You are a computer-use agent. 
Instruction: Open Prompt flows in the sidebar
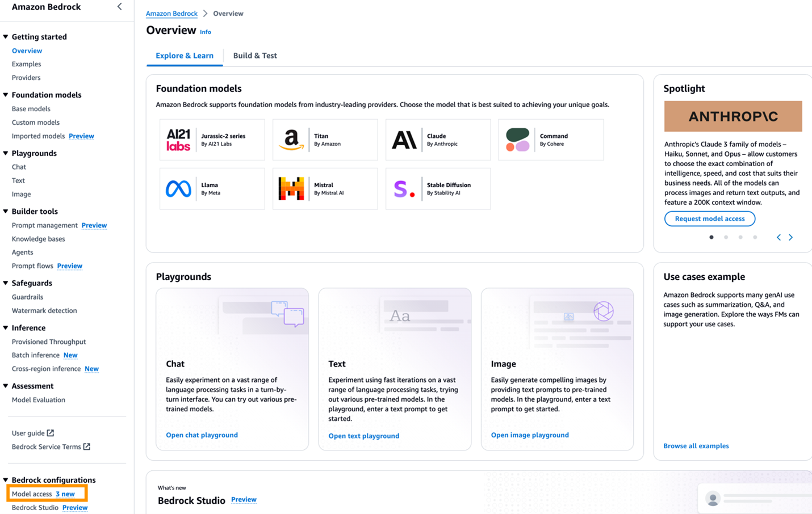click(x=32, y=266)
